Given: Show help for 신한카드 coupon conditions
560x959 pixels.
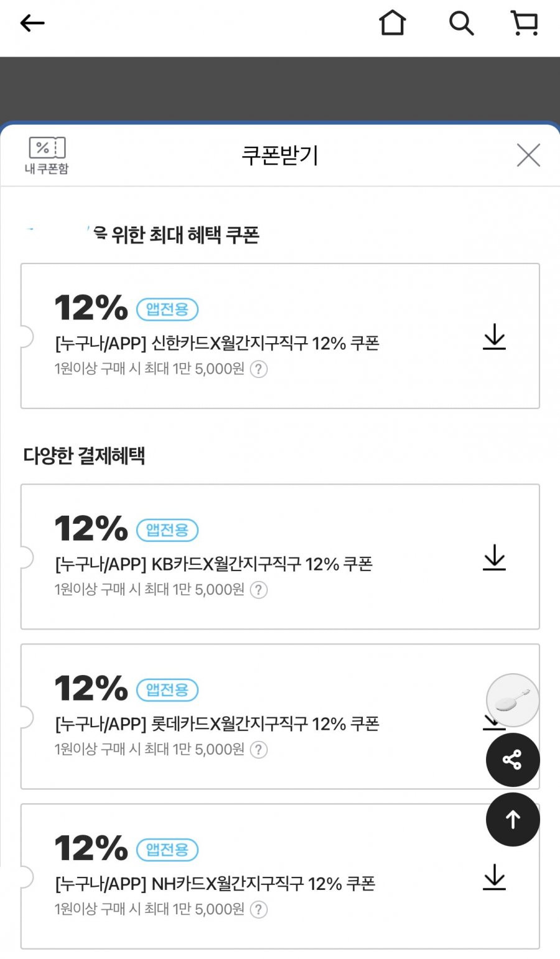Looking at the screenshot, I should [x=259, y=369].
